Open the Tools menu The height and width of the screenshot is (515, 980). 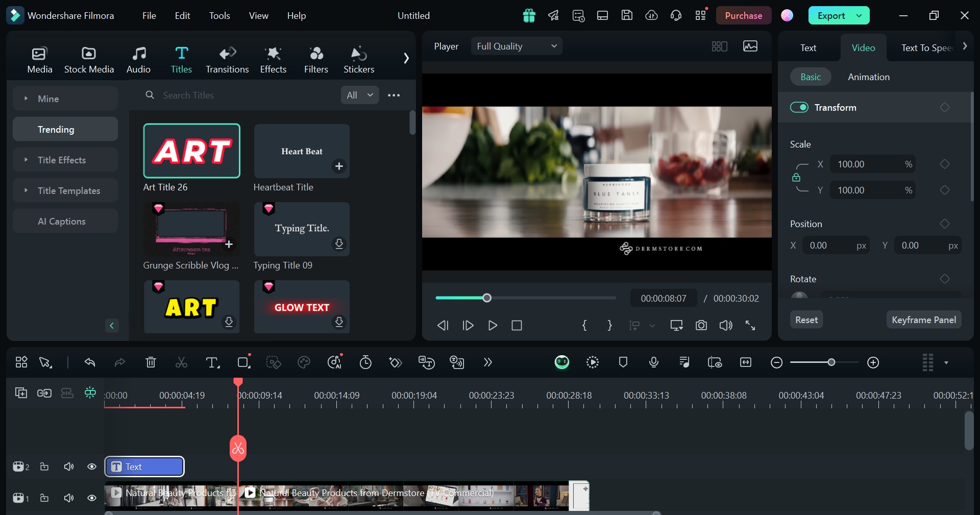219,15
